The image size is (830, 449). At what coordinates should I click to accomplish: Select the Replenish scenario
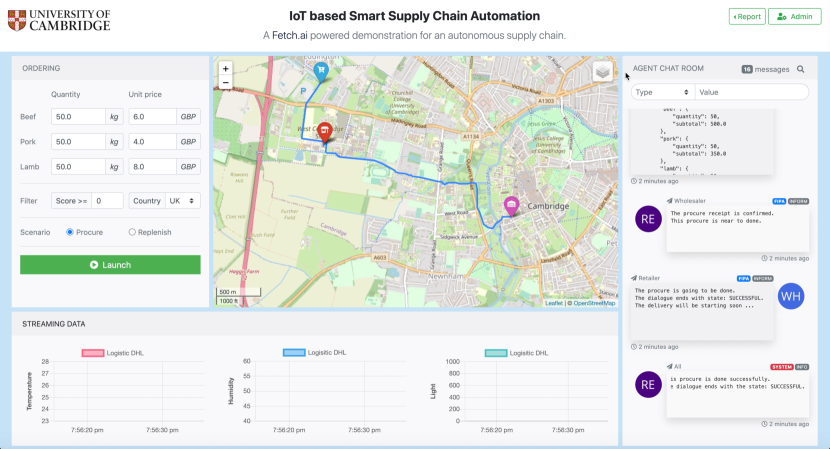tap(132, 232)
